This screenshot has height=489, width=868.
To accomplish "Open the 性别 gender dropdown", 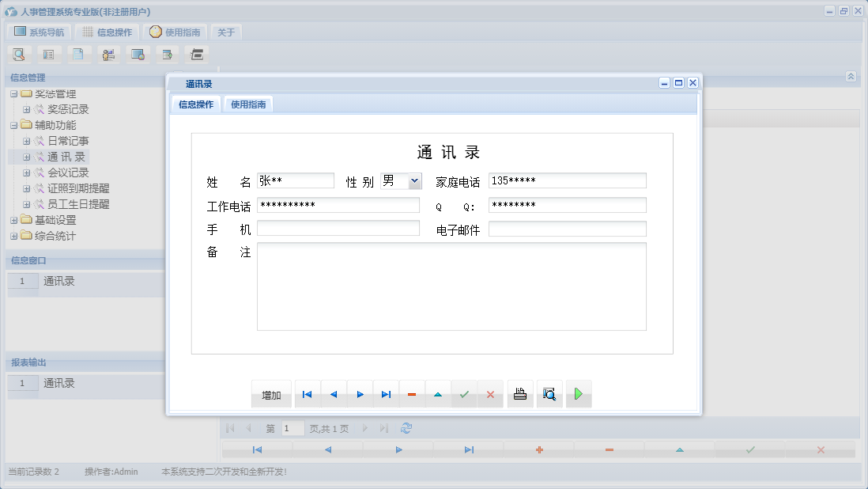I will (x=415, y=180).
